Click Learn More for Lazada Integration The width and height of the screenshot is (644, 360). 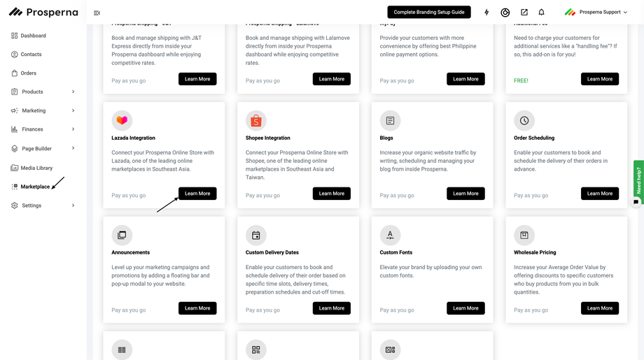(x=197, y=194)
